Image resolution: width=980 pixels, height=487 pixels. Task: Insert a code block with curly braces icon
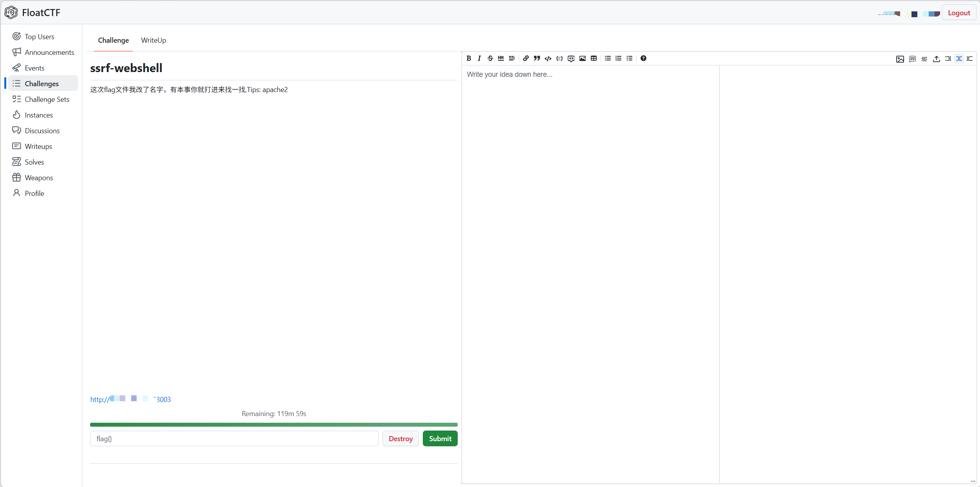[559, 58]
